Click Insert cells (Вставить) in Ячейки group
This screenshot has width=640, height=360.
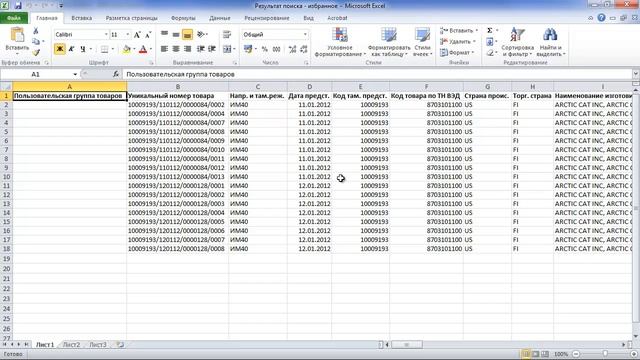[459, 31]
